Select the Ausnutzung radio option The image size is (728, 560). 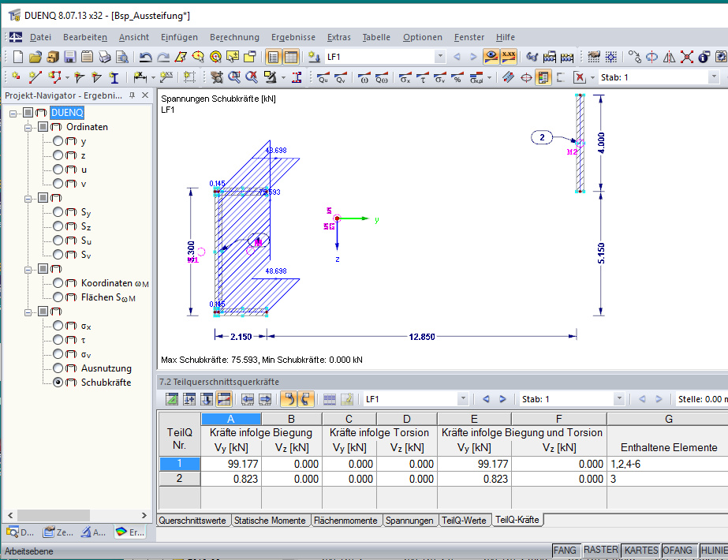tap(58, 368)
